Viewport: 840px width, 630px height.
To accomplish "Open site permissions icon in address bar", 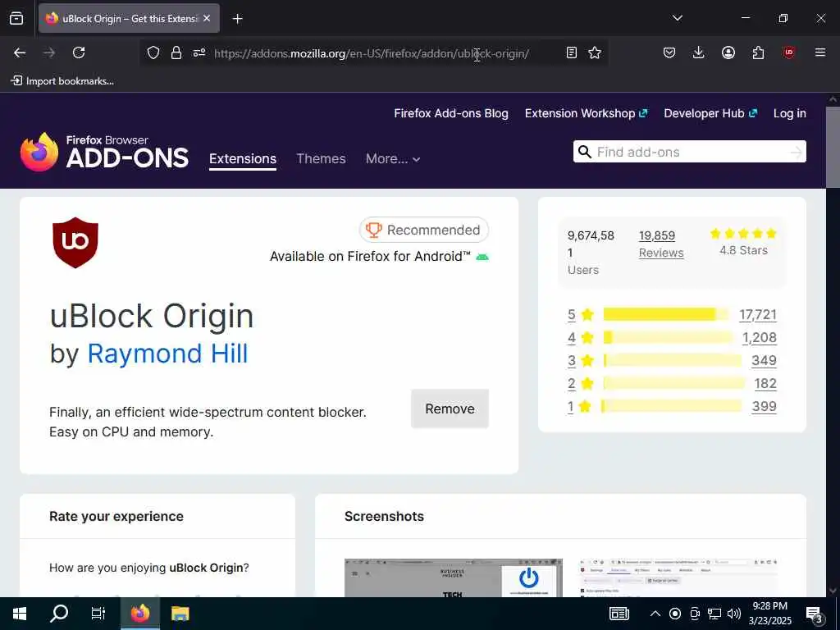I will (x=199, y=52).
